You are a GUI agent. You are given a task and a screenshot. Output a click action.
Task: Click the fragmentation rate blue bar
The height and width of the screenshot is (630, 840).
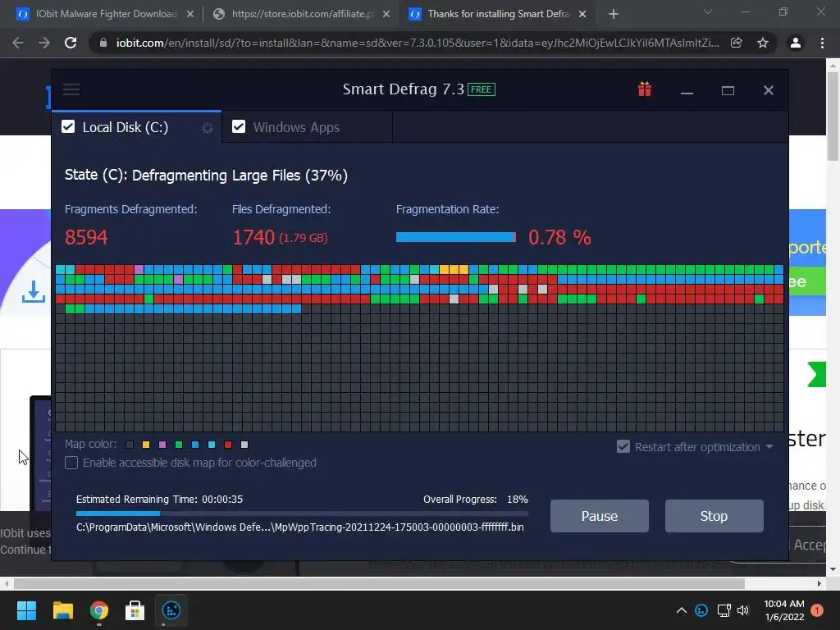pos(456,237)
